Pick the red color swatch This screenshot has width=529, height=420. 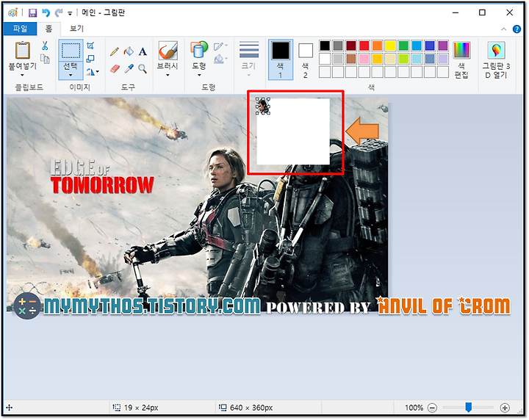click(x=364, y=46)
